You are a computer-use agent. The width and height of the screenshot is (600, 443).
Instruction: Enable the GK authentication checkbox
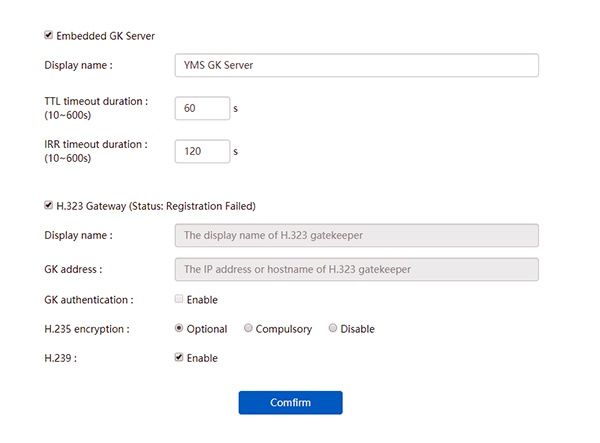click(179, 299)
